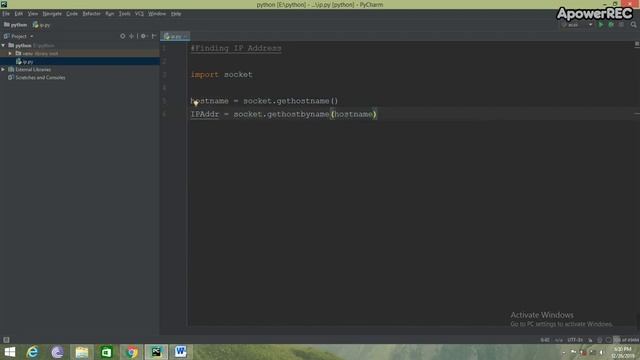Open Project panel settings gear
This screenshot has height=360, width=640.
pos(143,36)
